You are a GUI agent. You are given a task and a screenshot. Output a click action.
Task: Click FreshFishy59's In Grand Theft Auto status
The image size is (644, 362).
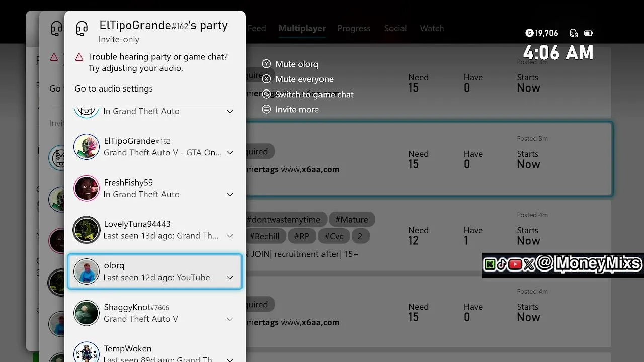coord(141,194)
